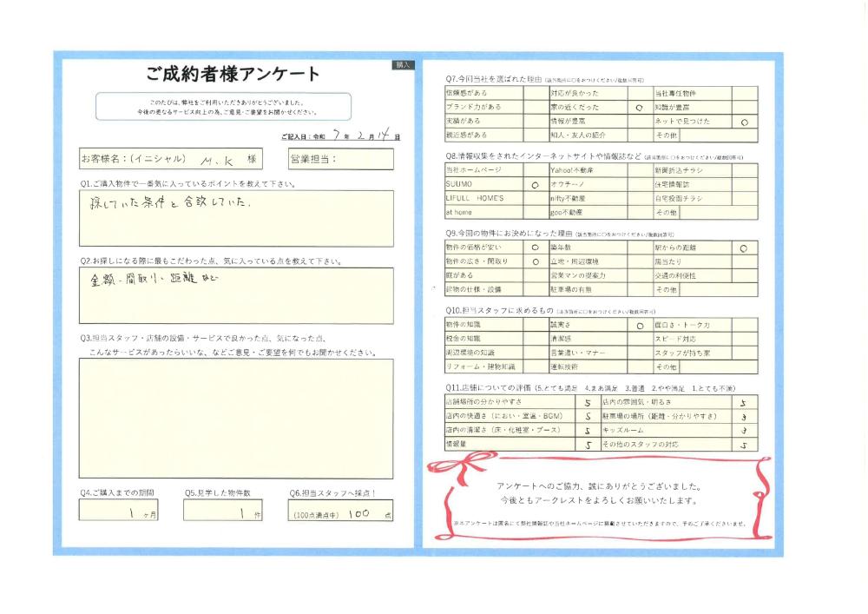Click the score cell for 店内の雰囲気・明るさ
Viewport: 868px width, 614px height.
745,402
